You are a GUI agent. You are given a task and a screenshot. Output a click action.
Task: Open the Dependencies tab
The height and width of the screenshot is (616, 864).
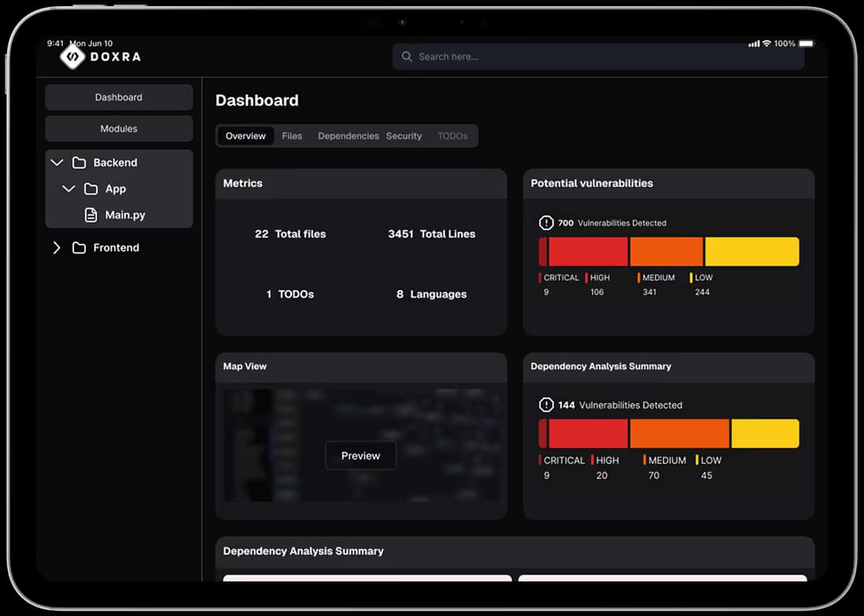pyautogui.click(x=348, y=136)
